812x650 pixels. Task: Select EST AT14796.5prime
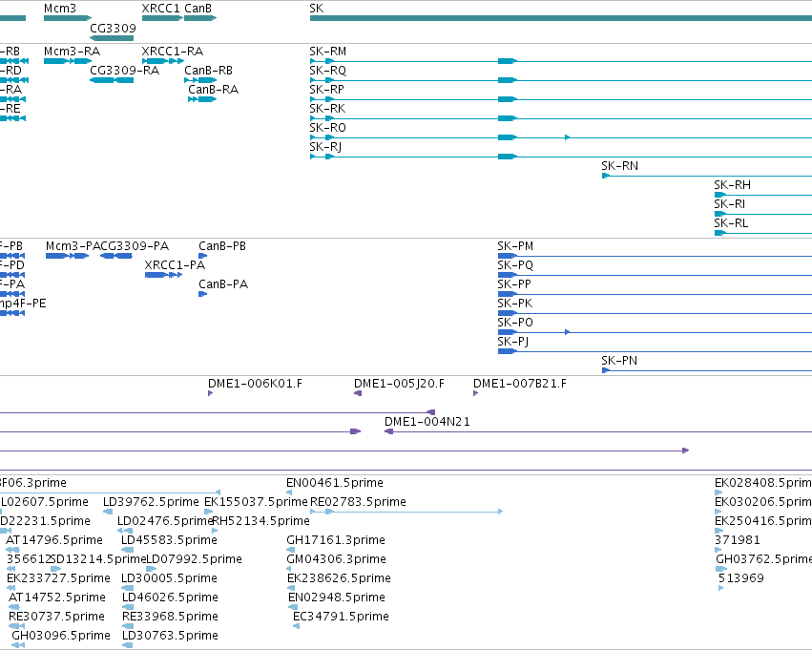13,550
